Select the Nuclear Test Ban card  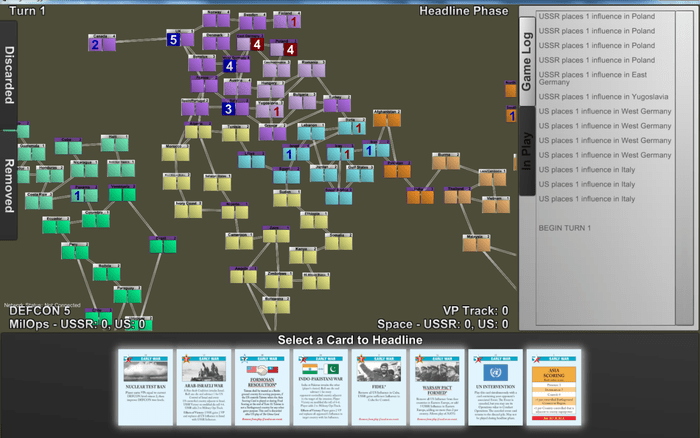click(146, 387)
